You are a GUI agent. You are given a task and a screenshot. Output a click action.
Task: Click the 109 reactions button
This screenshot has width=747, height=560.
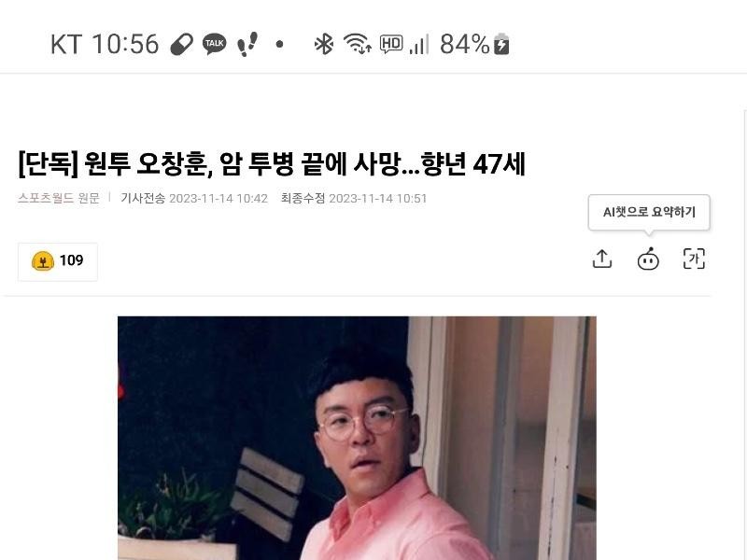58,261
